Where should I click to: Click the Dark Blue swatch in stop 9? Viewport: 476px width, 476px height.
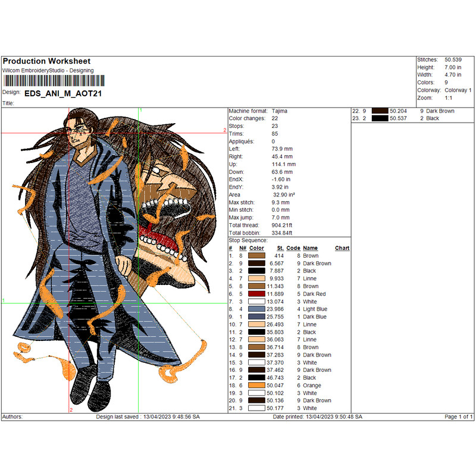pos(256,317)
